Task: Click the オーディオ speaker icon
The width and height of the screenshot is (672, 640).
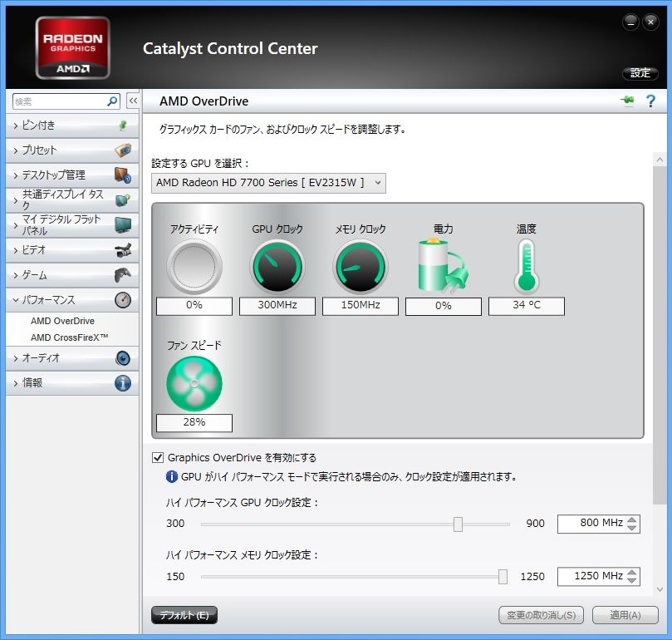Action: [x=123, y=358]
